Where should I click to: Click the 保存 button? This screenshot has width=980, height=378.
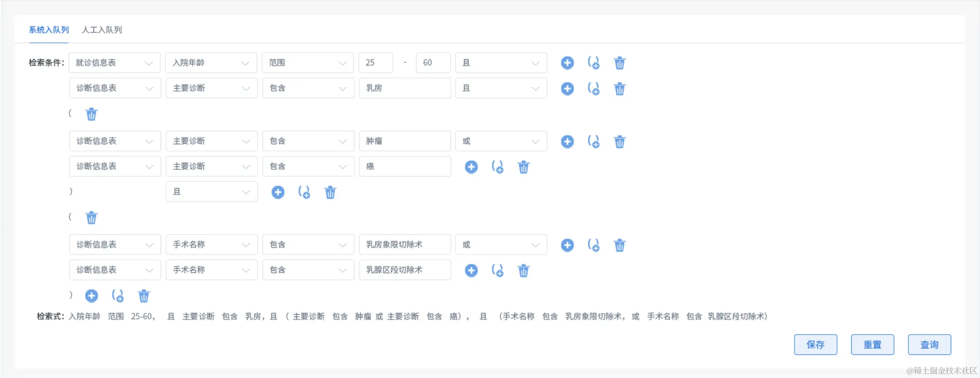pos(815,345)
